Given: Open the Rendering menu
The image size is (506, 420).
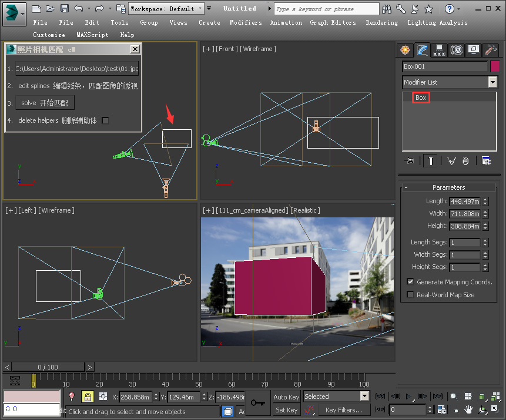Looking at the screenshot, I should pos(381,22).
